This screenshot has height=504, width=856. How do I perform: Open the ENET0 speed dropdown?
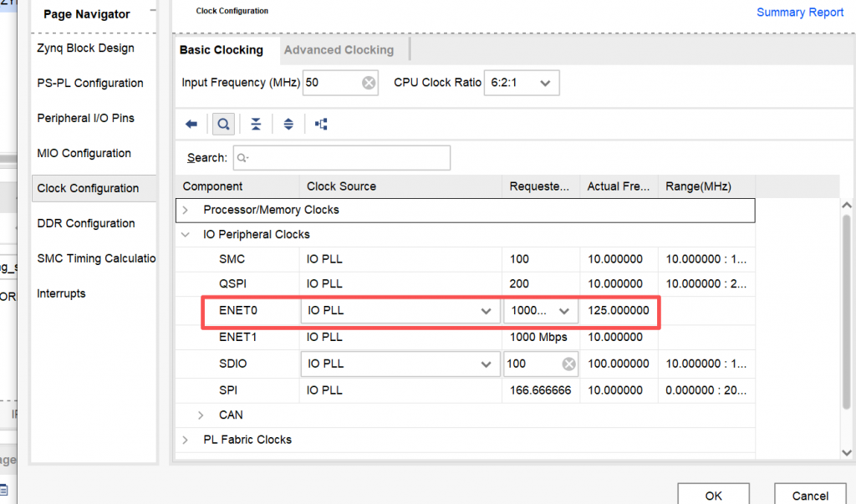tap(565, 311)
